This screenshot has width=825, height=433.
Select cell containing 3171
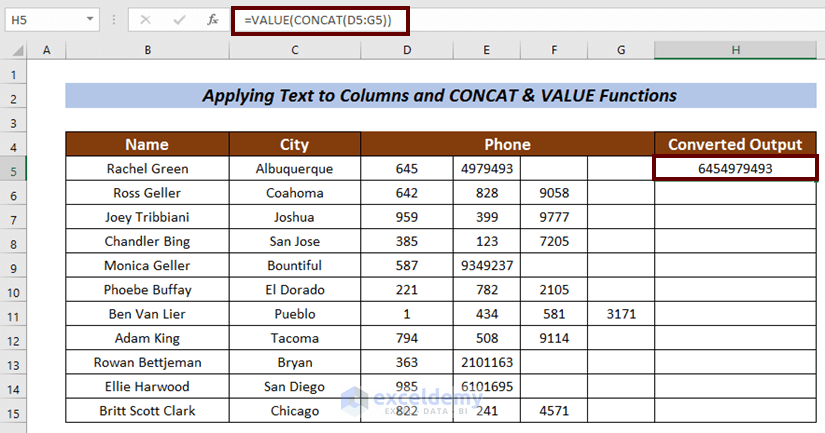[621, 314]
